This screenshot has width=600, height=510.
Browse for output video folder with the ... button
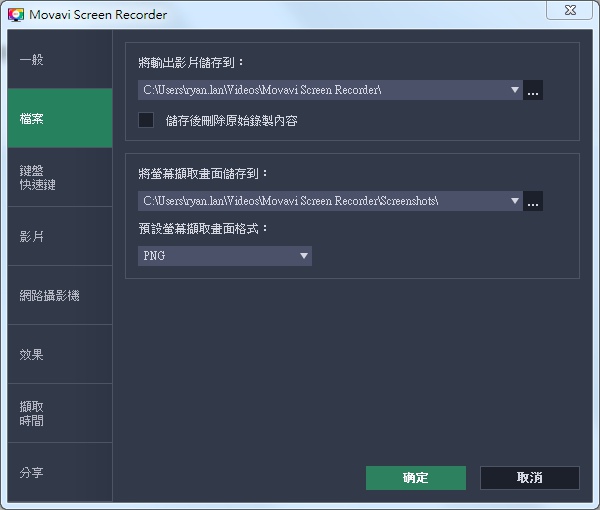coord(533,90)
